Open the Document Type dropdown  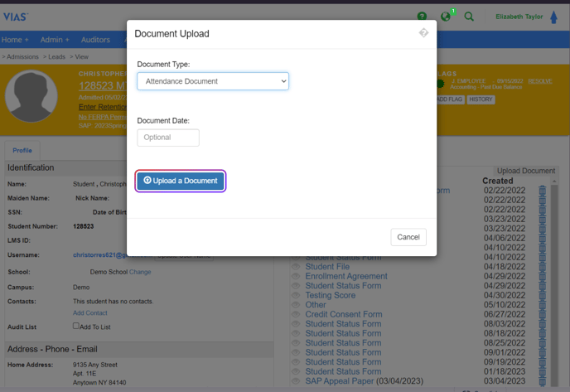(213, 81)
